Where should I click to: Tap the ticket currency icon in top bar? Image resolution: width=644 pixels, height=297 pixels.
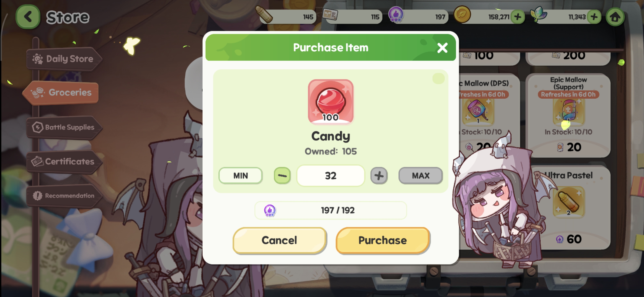point(330,14)
